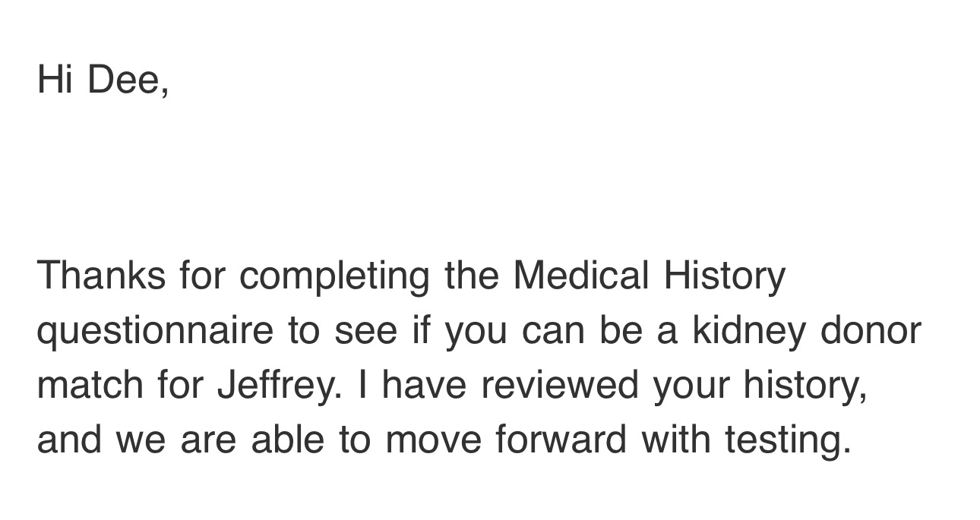The image size is (980, 520).
Task: Click the word "Thanks" starting the paragraph
Action: tap(101, 275)
